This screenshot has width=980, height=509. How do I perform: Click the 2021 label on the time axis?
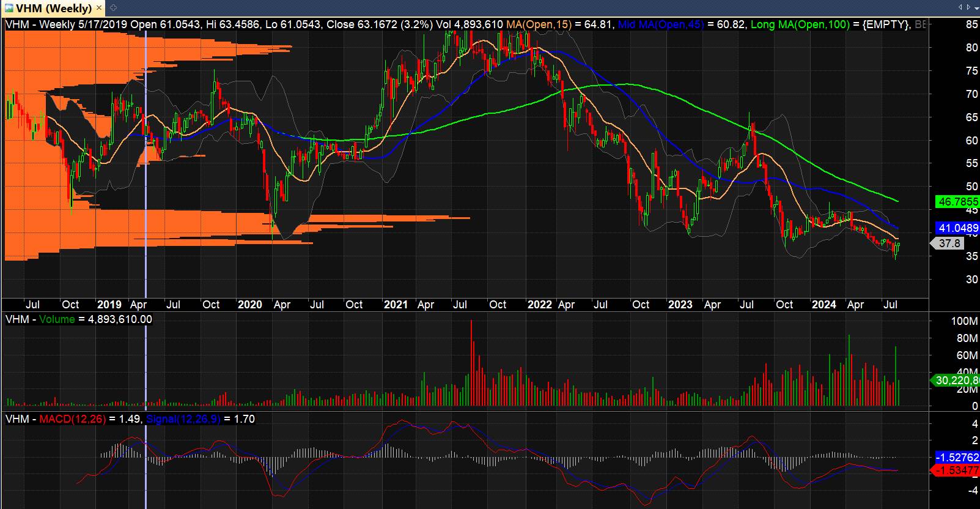(396, 305)
